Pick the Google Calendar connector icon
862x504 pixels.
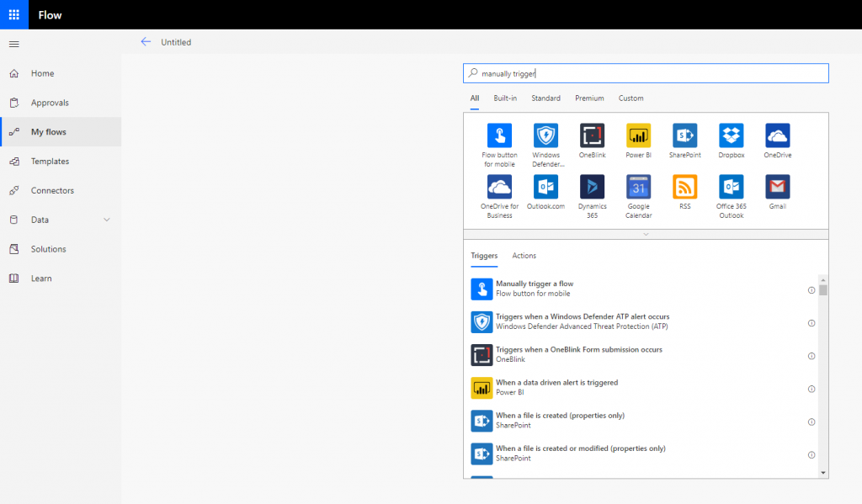coord(638,187)
